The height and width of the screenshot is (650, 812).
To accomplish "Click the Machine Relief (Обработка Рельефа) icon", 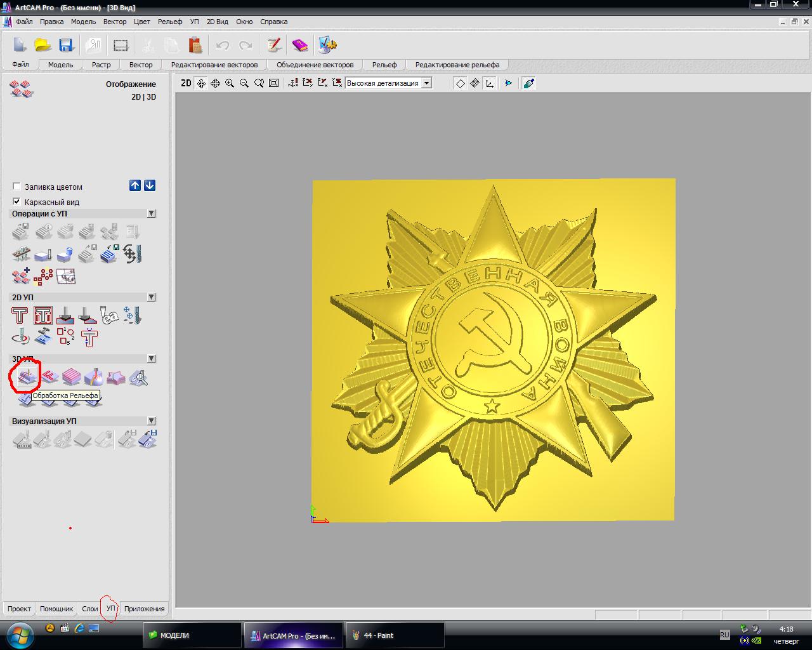I will point(26,377).
